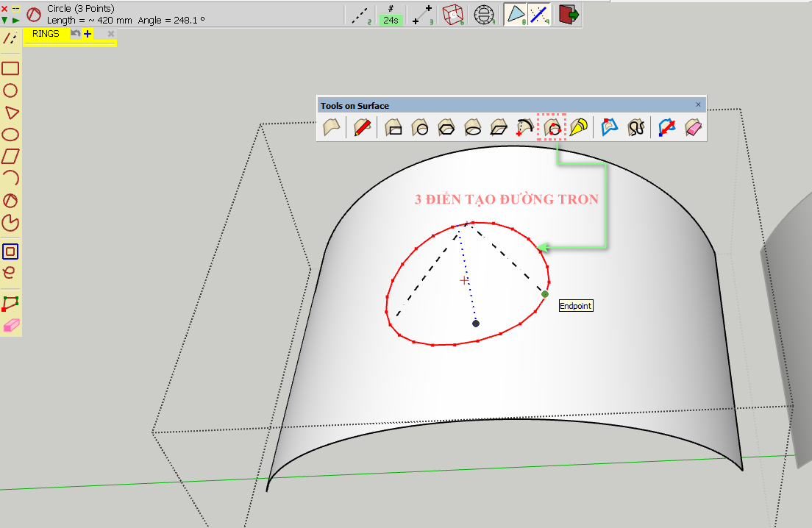Open the RINGS tab

pos(46,34)
